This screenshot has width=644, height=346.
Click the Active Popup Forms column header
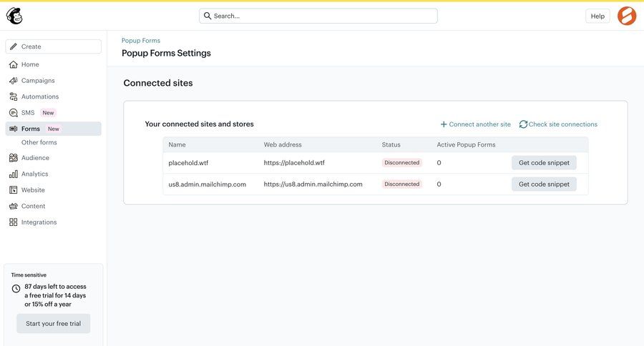coord(466,144)
